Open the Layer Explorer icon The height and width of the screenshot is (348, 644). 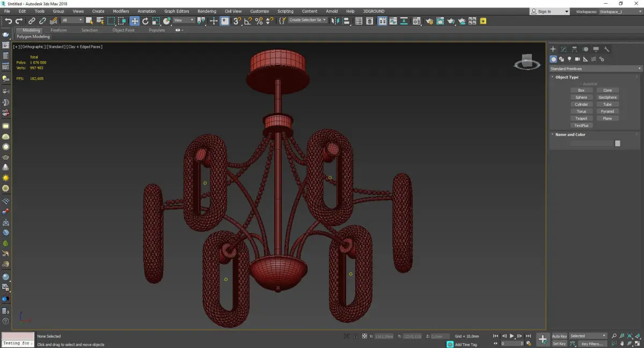369,21
